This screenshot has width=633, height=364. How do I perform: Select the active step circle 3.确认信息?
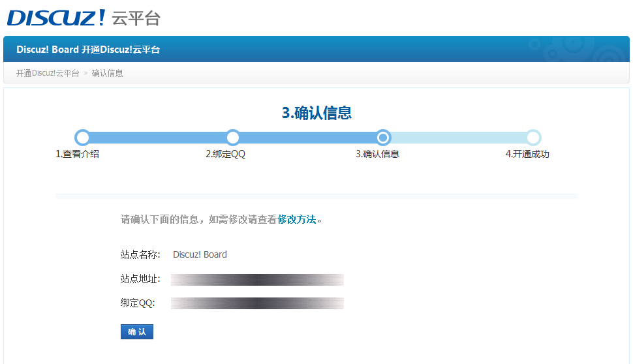coord(383,138)
